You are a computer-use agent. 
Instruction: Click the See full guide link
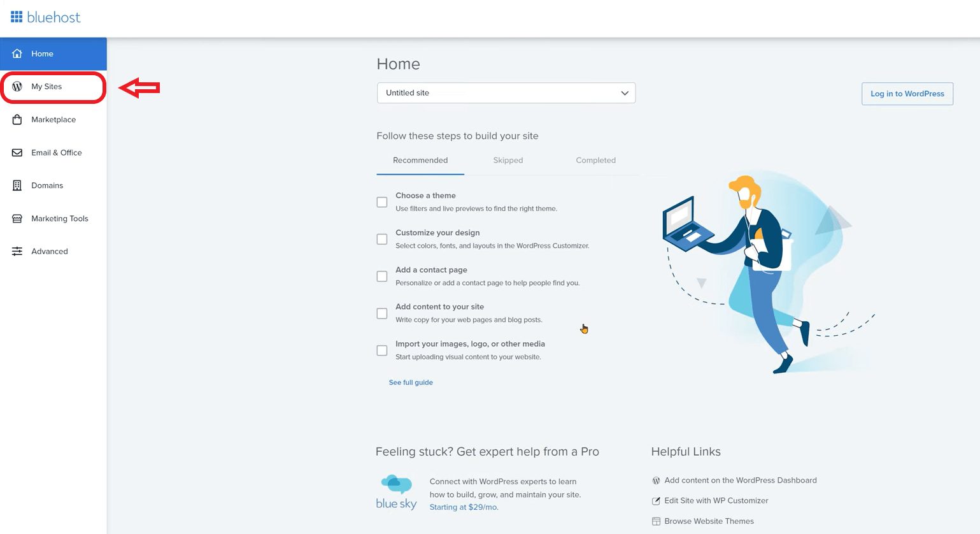pyautogui.click(x=411, y=383)
